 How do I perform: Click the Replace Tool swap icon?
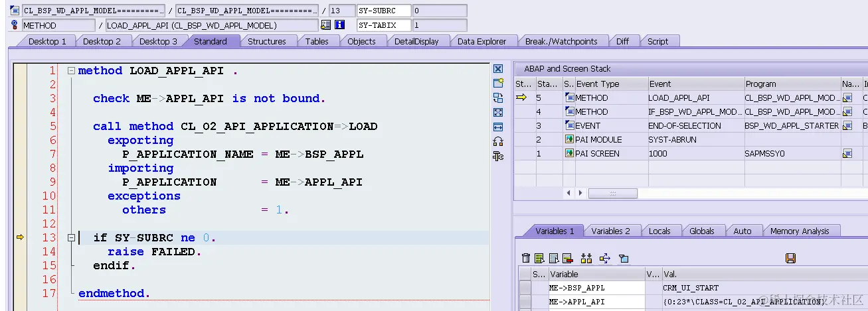coord(498,97)
